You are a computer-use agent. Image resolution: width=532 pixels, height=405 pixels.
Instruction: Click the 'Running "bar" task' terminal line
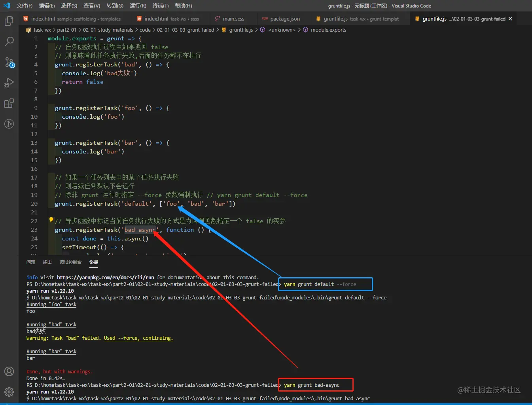(51, 351)
